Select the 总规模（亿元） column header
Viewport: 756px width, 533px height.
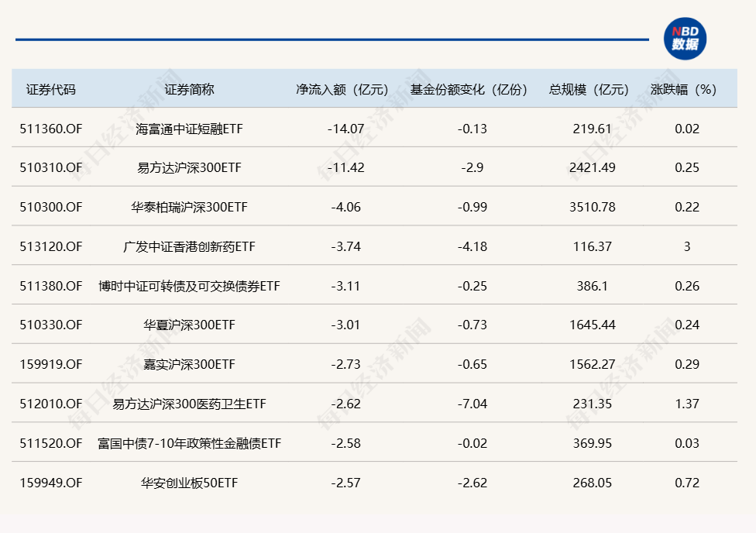(589, 89)
